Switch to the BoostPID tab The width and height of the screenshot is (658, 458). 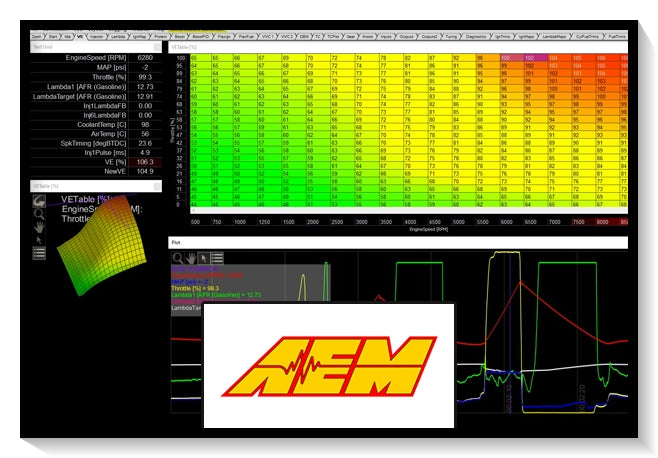coord(201,37)
